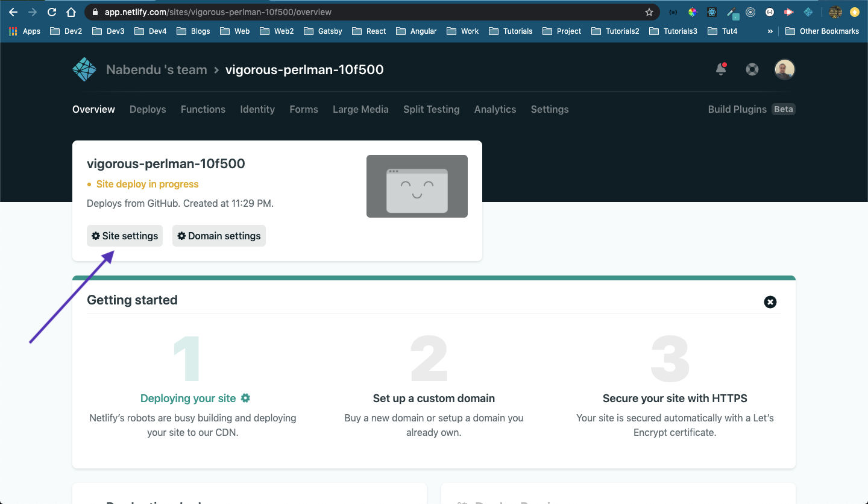
Task: Open the Settings tab
Action: 550,109
